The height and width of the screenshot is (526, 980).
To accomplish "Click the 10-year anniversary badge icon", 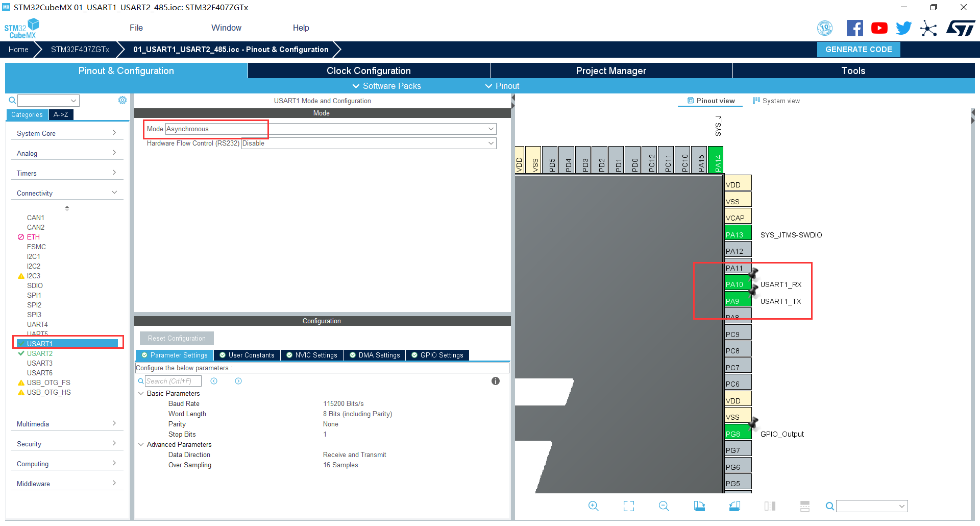I will coord(825,28).
